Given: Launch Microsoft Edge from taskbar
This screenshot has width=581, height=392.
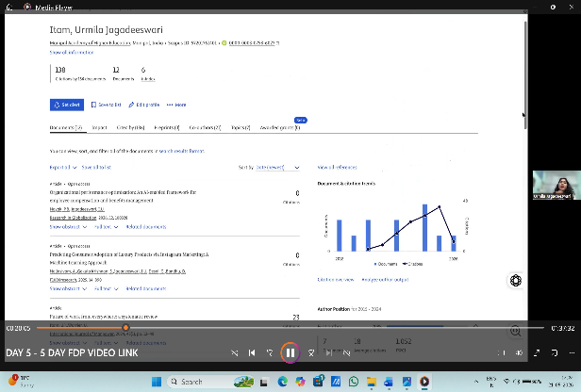Looking at the screenshot, I should click(x=283, y=382).
